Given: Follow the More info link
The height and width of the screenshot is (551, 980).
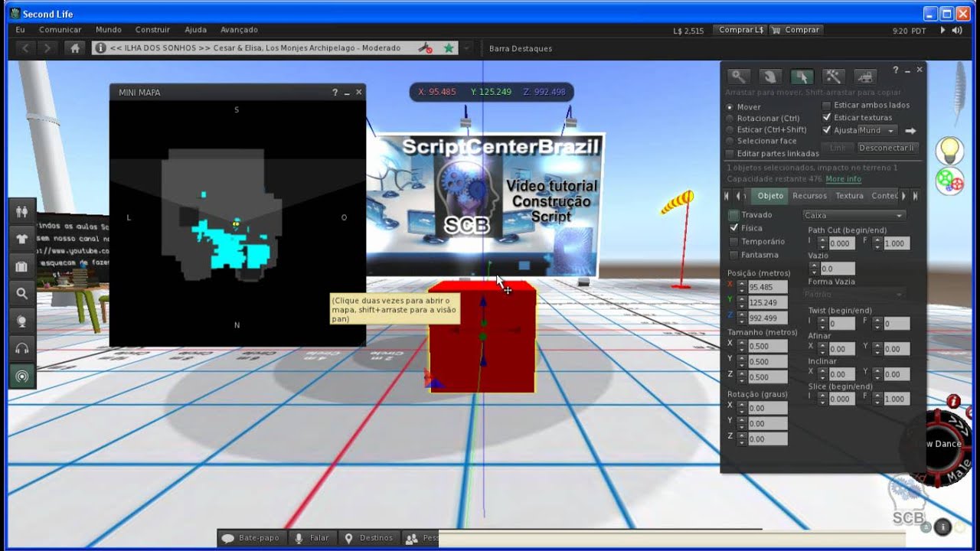Looking at the screenshot, I should coord(843,179).
